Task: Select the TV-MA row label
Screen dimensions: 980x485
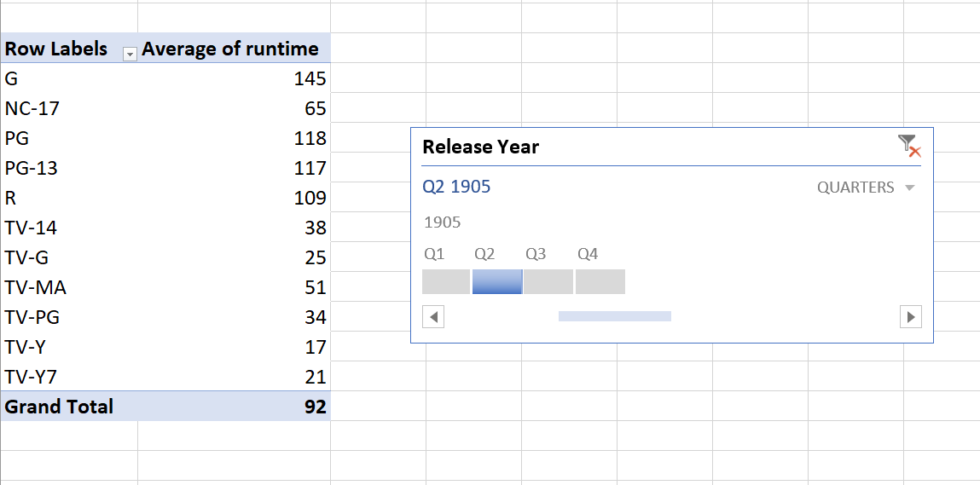Action: [69, 287]
